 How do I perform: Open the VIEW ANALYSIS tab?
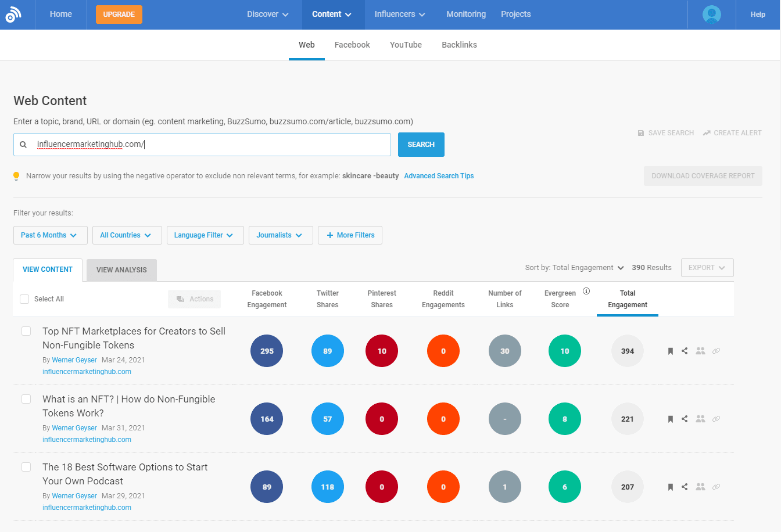click(x=121, y=269)
